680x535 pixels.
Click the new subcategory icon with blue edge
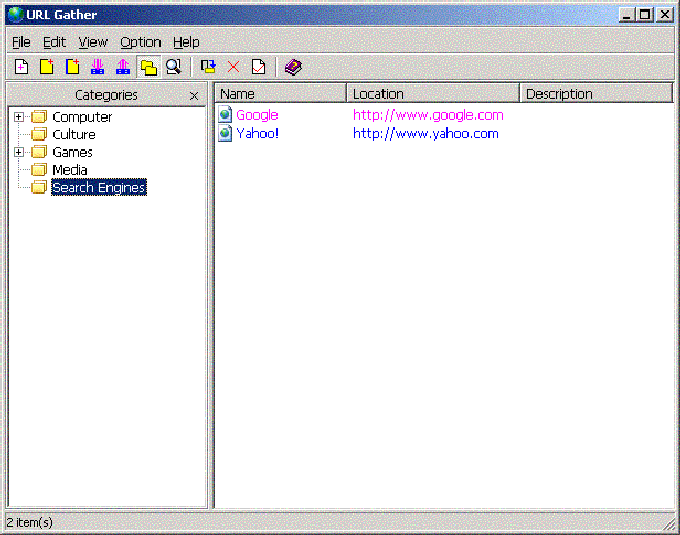tap(72, 67)
